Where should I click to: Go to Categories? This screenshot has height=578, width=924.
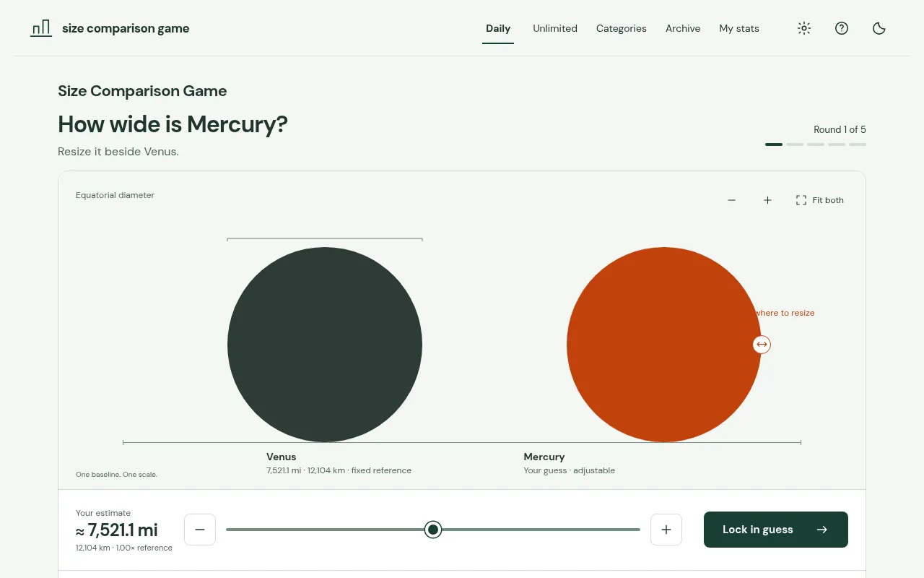point(622,29)
